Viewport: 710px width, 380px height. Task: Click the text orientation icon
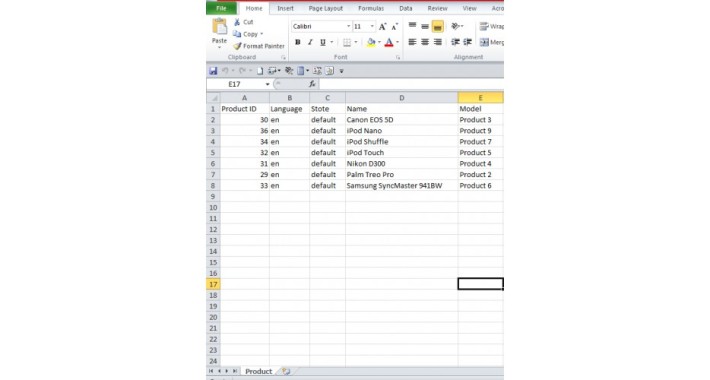456,26
